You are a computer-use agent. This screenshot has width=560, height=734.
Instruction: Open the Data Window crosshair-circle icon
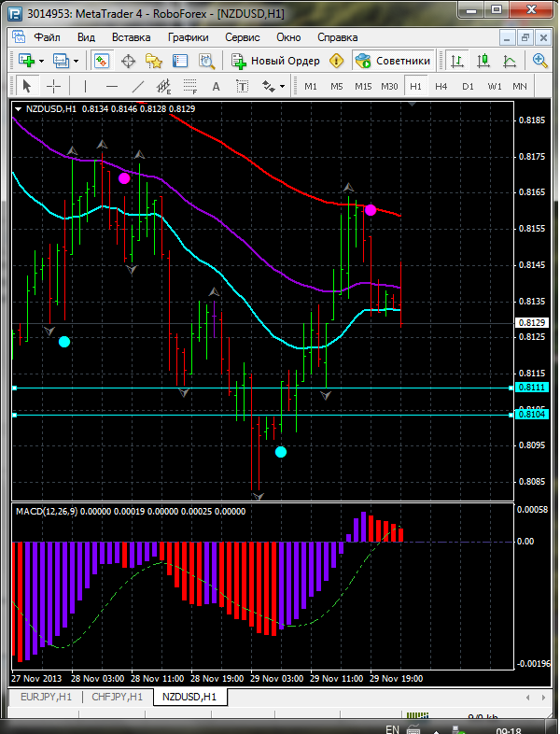(128, 61)
